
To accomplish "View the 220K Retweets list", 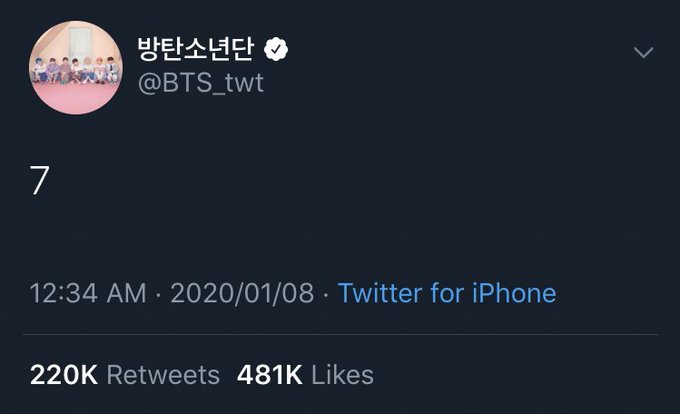I will pyautogui.click(x=125, y=375).
